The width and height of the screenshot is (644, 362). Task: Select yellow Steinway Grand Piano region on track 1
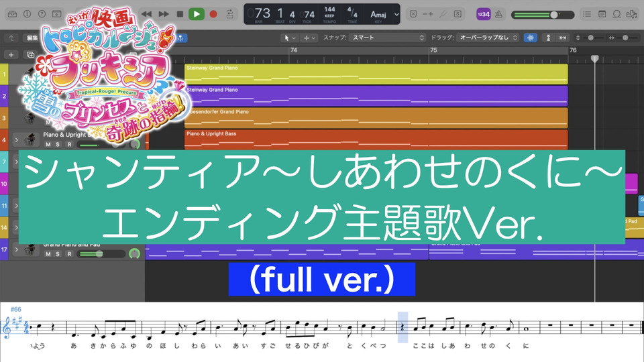point(376,74)
